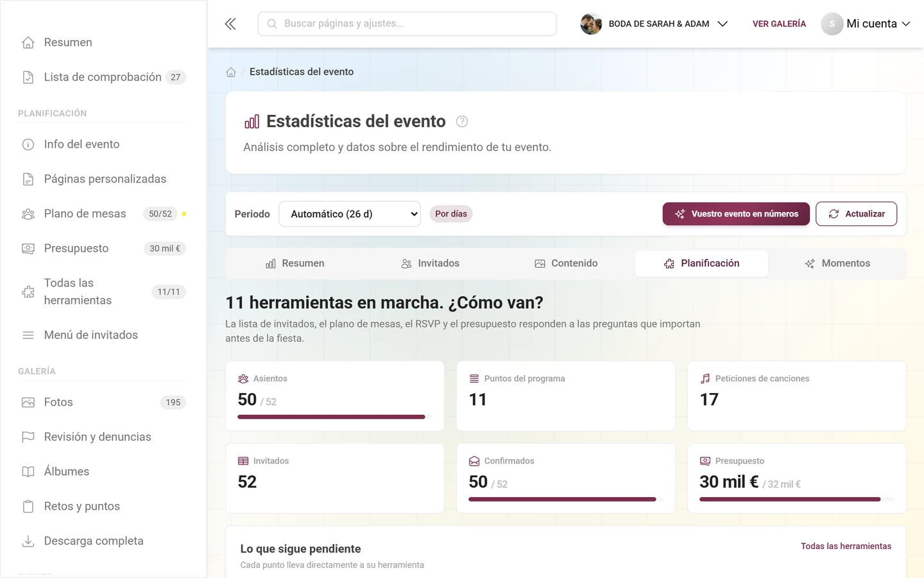924x578 pixels.
Task: Click the magnifier icon in search field
Action: (272, 24)
